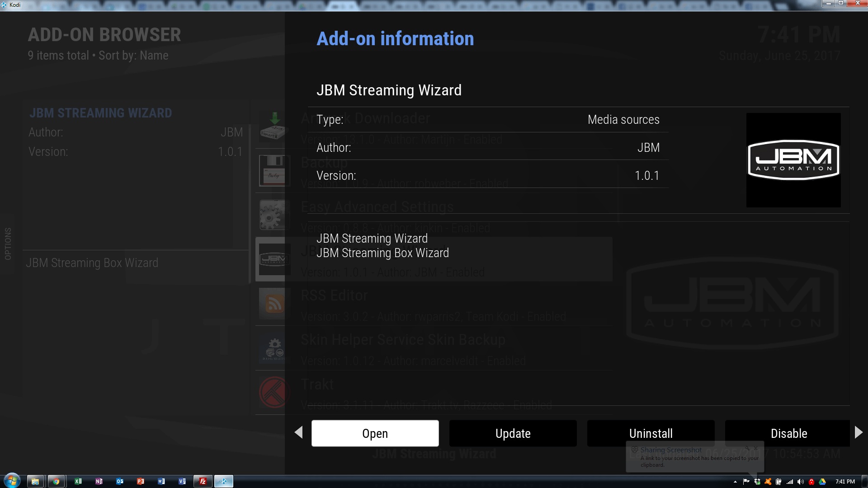Image resolution: width=868 pixels, height=488 pixels.
Task: Disable the JBM Streaming Wizard add-on
Action: coord(788,433)
